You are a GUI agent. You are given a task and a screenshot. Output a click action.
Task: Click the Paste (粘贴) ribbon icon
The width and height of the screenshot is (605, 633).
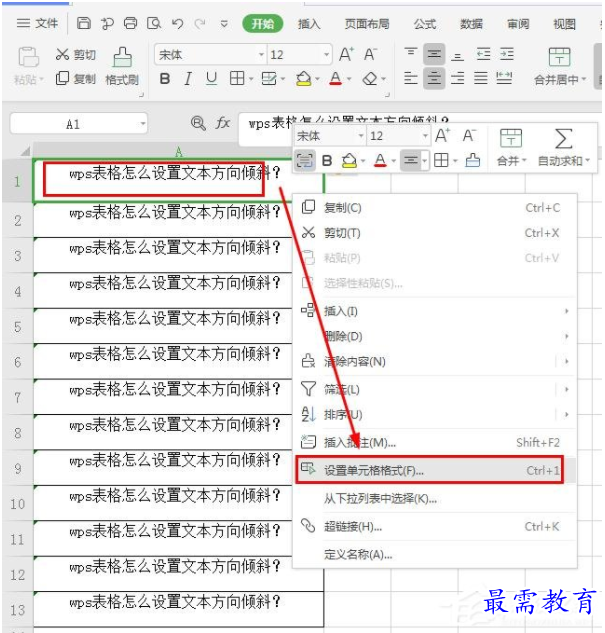click(28, 57)
